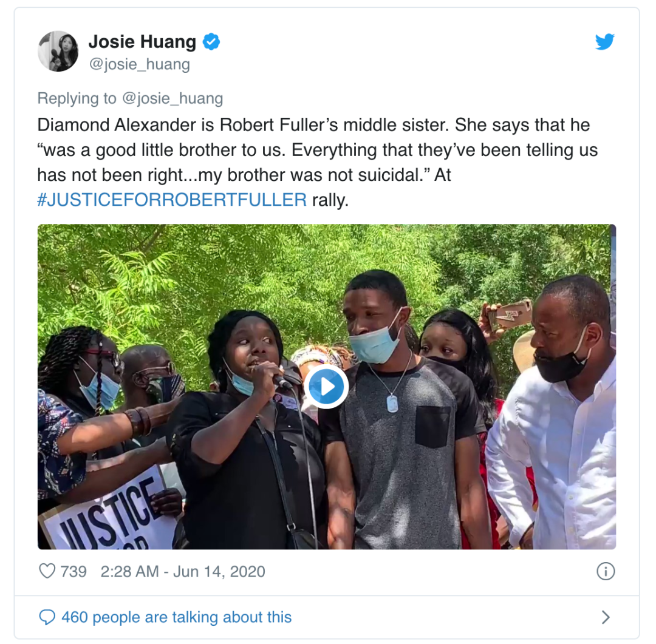Open the tweet info circle icon
Image resolution: width=656 pixels, height=644 pixels.
(606, 571)
